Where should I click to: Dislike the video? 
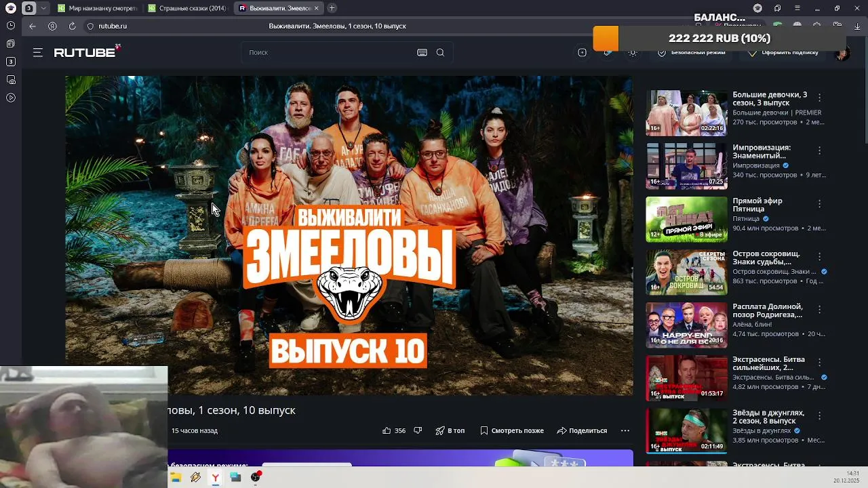418,430
